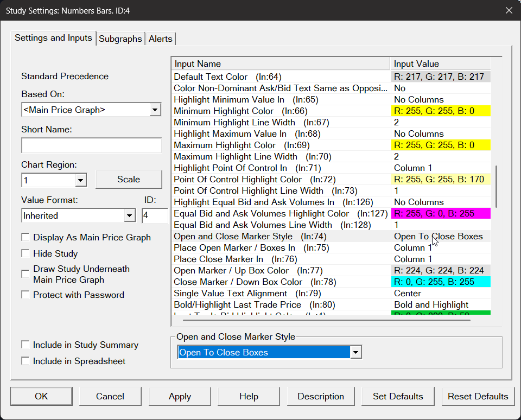The width and height of the screenshot is (521, 420).
Task: Toggle the Hide Study checkbox
Action: (26, 253)
